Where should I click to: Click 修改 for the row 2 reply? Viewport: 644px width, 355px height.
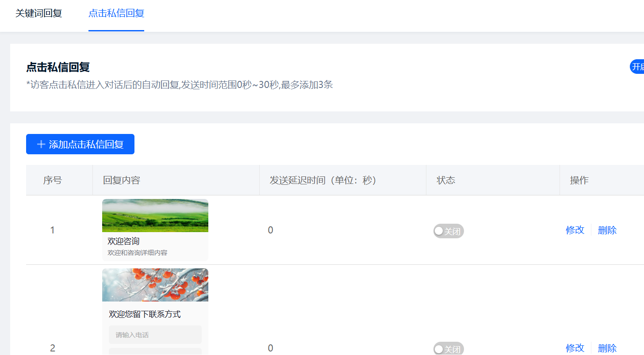pos(575,348)
